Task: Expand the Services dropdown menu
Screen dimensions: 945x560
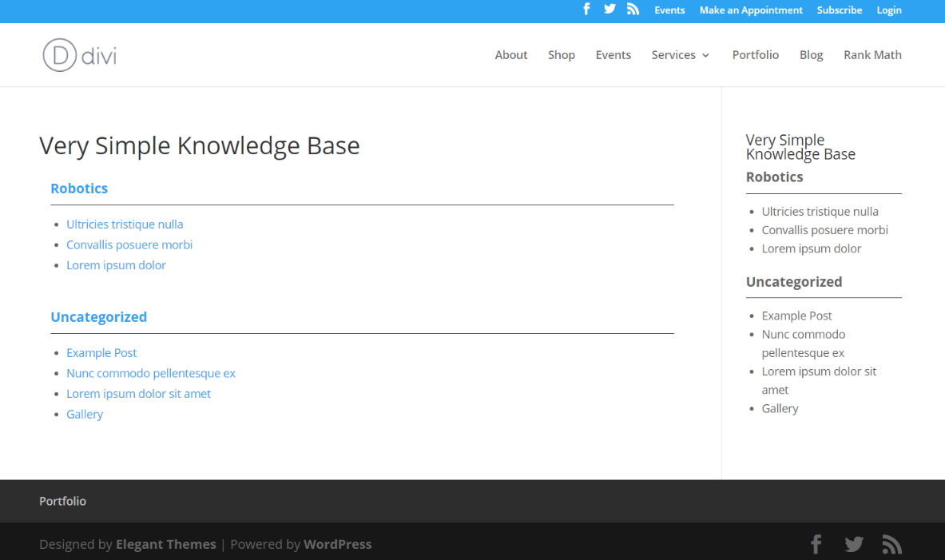Action: click(x=680, y=55)
